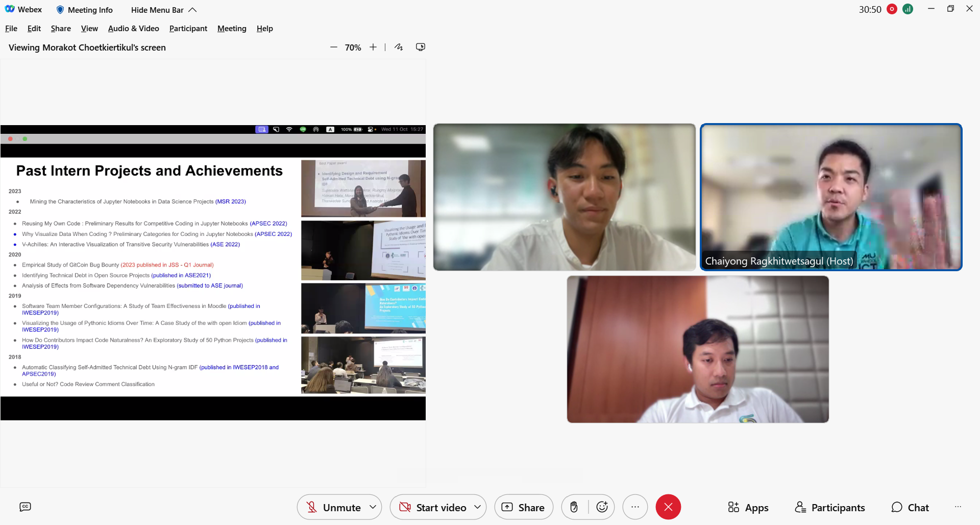Raise hand using the hand icon
980x525 pixels.
point(574,507)
